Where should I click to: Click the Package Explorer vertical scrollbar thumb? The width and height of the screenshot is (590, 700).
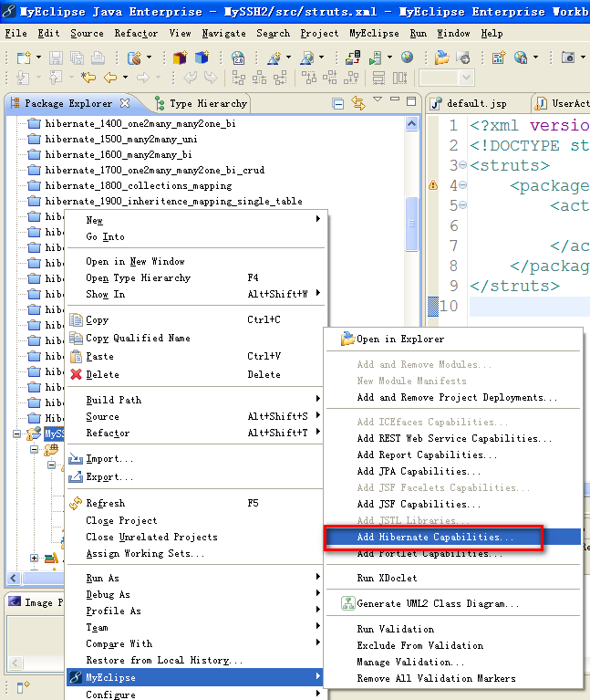411,224
